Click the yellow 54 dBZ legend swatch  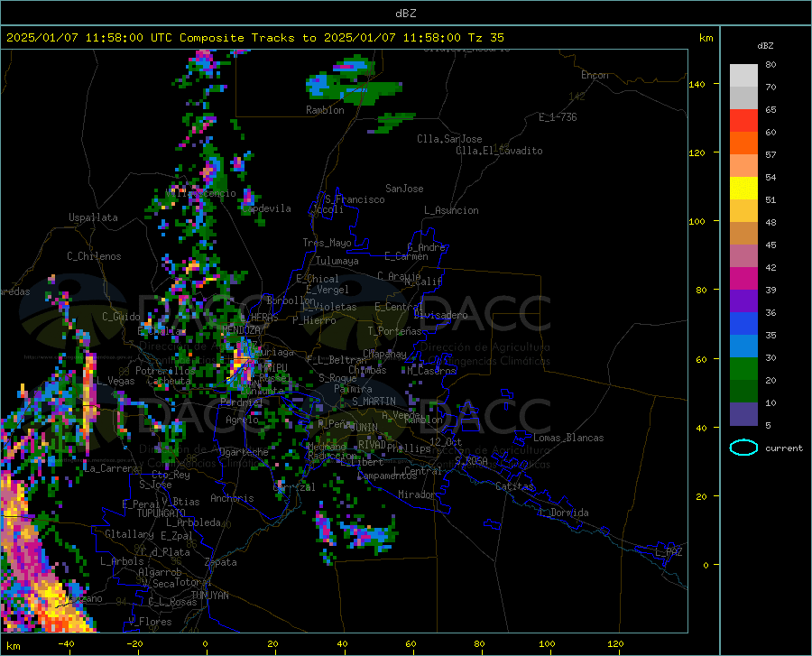[743, 188]
